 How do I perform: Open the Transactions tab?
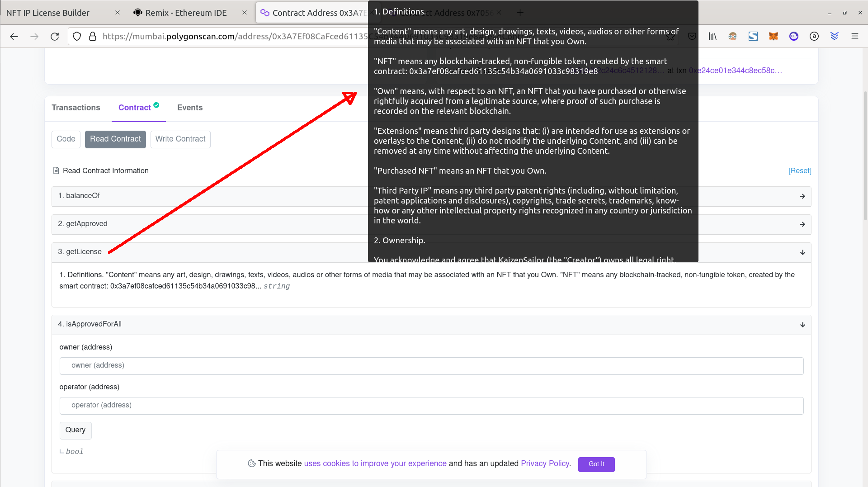pos(76,108)
